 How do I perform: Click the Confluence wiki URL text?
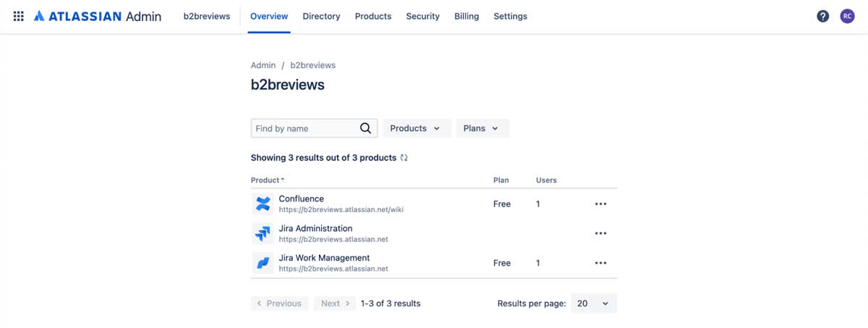click(341, 210)
